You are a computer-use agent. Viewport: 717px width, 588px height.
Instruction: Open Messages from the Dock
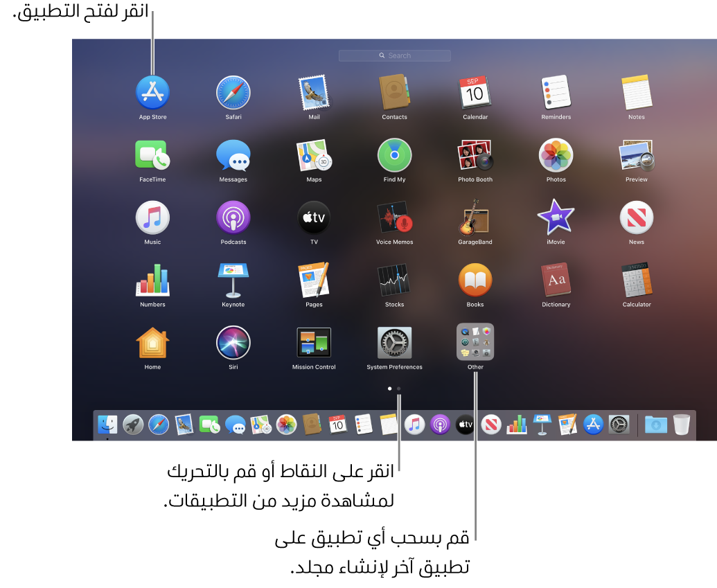tap(236, 425)
